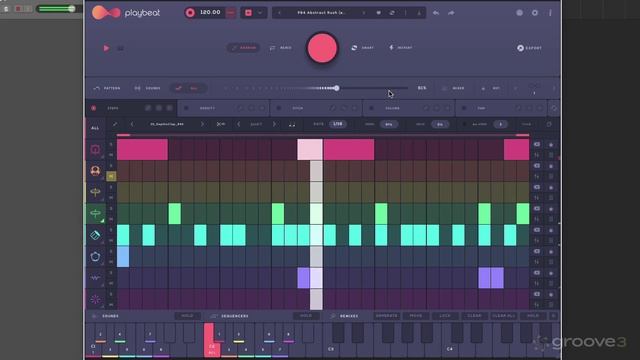Viewport: 640px width, 360px height.
Task: Switch to the Steps tab
Action: coord(113,108)
